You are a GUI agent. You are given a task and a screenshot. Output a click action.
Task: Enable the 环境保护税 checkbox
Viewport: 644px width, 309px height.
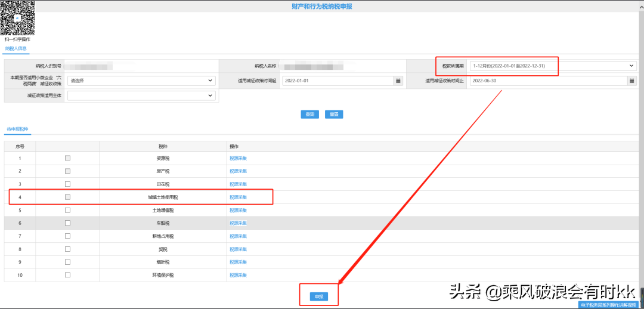click(x=67, y=275)
